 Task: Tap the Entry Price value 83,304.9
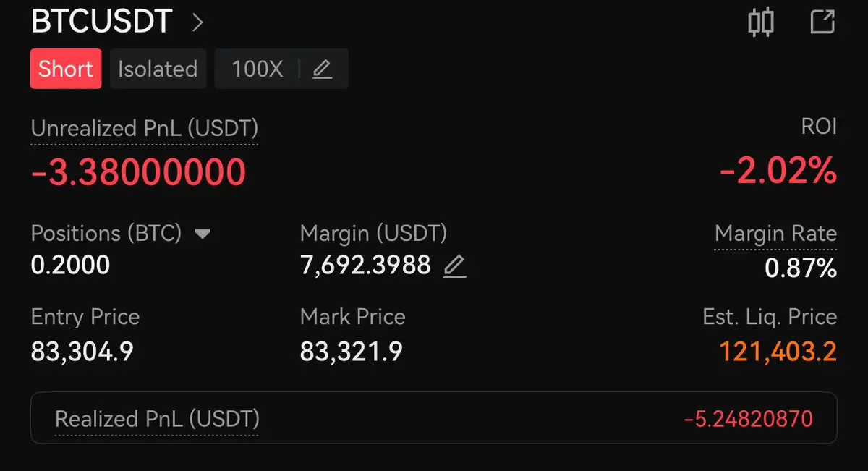pyautogui.click(x=82, y=352)
